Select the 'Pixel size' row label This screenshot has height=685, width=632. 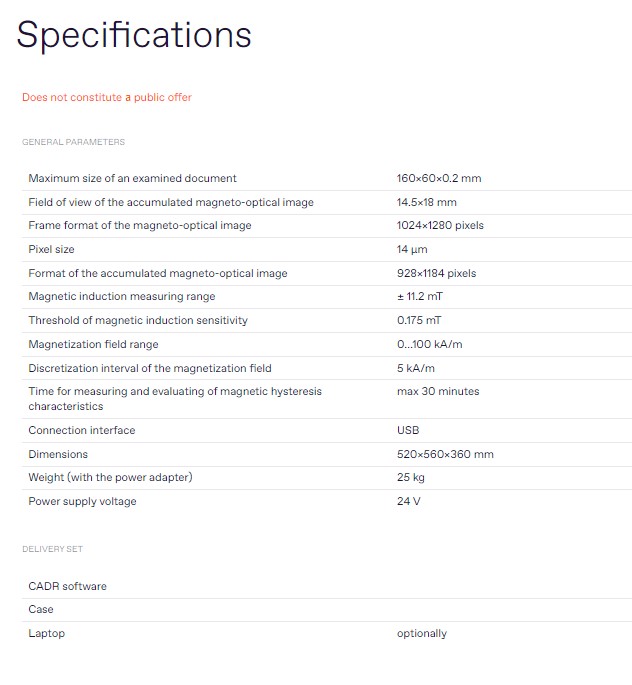click(x=51, y=249)
